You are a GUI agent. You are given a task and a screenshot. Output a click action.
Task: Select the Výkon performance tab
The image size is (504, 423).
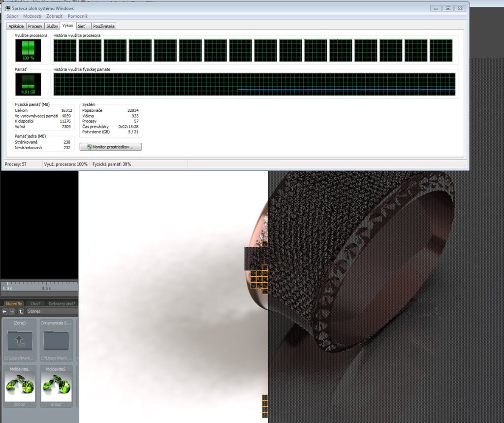point(68,26)
